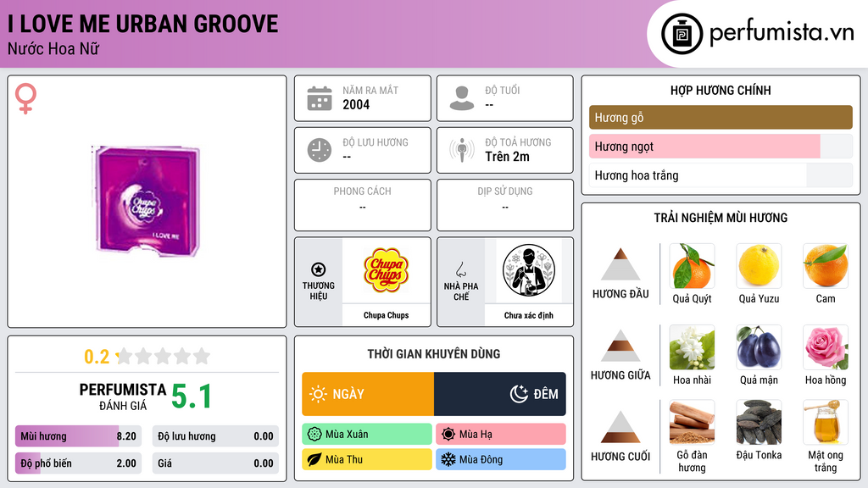Open the Quả Yuzu note image

(x=759, y=266)
